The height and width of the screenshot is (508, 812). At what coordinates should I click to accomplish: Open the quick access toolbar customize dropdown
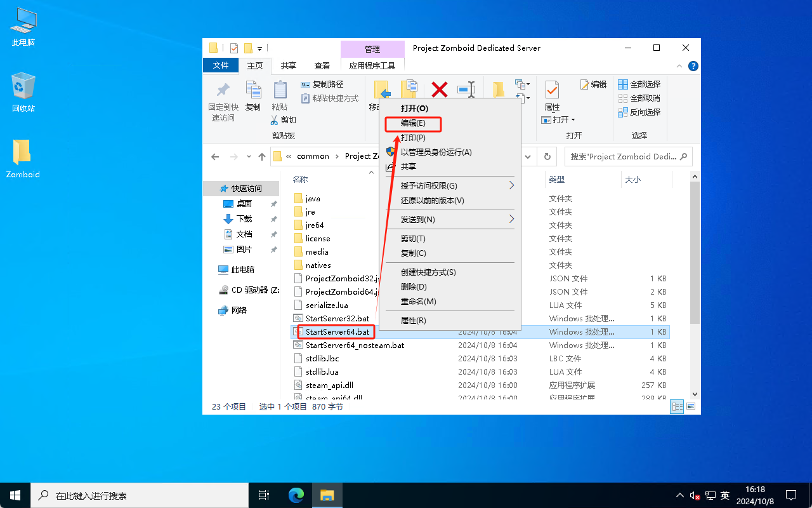click(x=260, y=48)
